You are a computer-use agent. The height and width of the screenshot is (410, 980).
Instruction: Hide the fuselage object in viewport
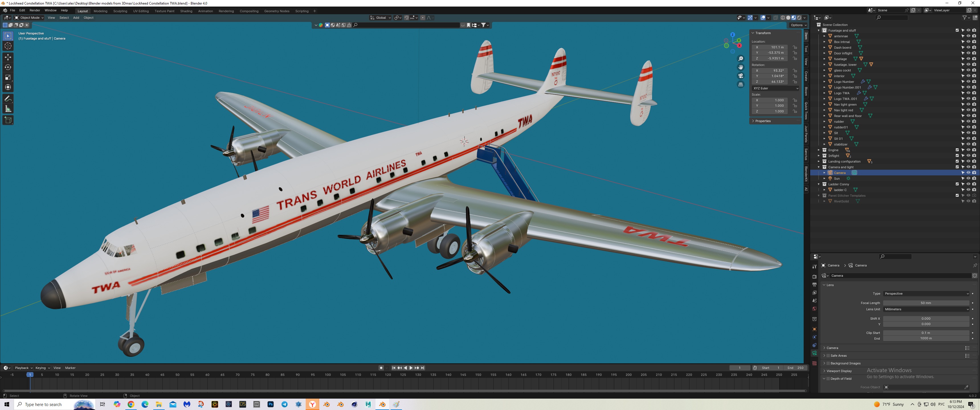[968, 59]
